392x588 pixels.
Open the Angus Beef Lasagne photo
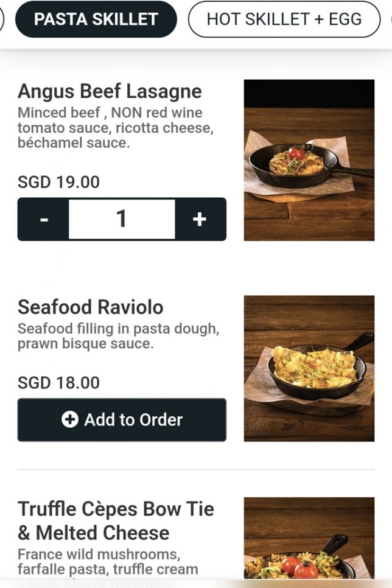[x=309, y=160]
